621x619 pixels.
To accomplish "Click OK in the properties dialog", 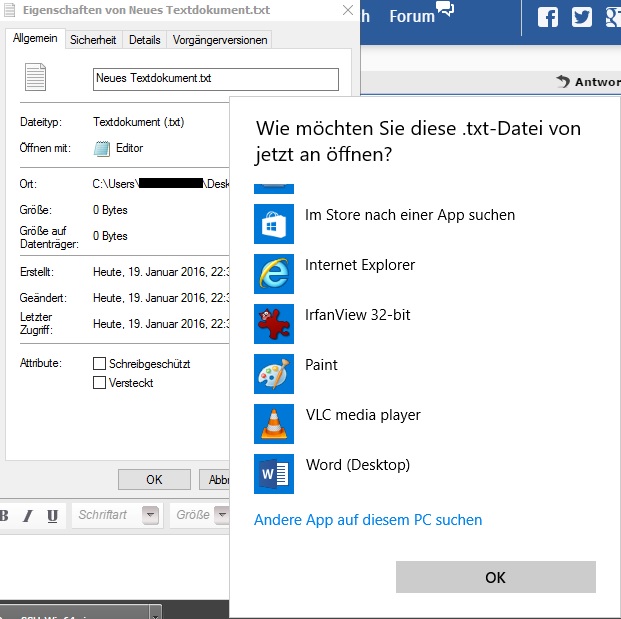I will [154, 480].
